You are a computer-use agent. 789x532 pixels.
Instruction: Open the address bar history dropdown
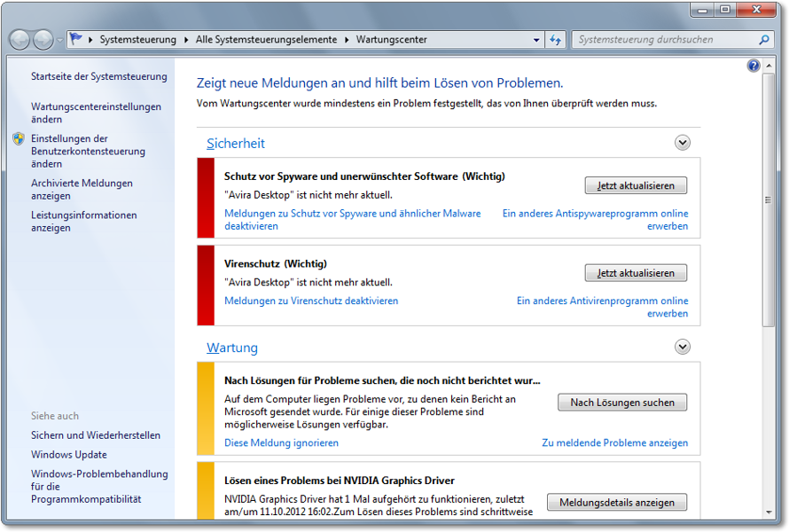pyautogui.click(x=536, y=40)
